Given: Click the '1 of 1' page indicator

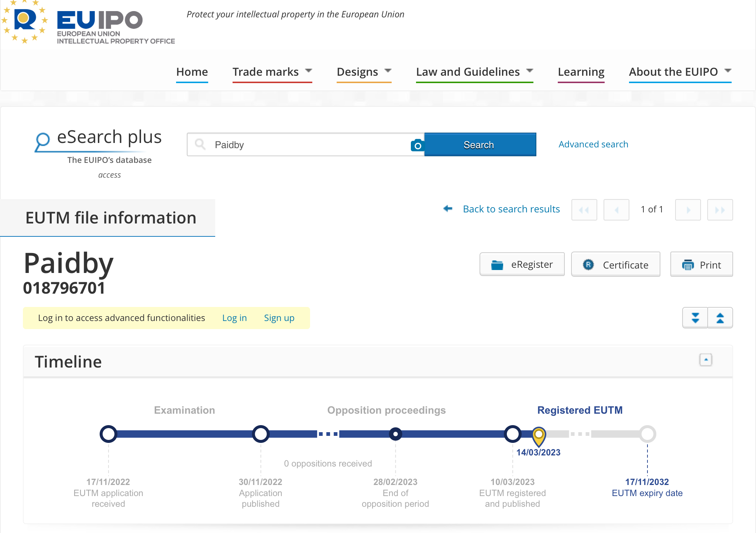Looking at the screenshot, I should tap(652, 209).
